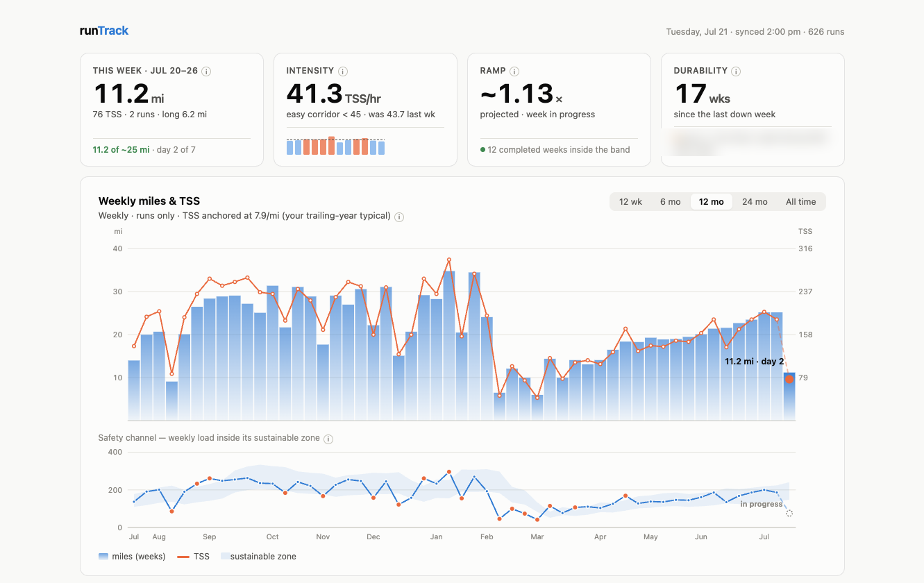Select the All time range tab
The width and height of the screenshot is (924, 583).
tap(800, 202)
